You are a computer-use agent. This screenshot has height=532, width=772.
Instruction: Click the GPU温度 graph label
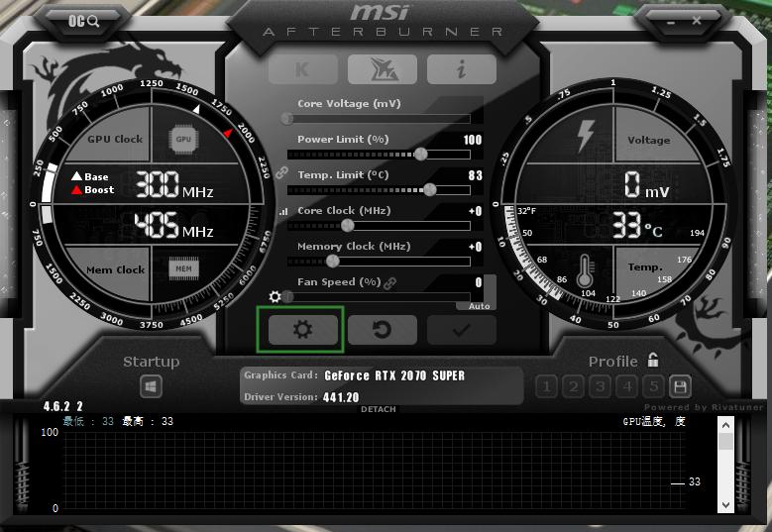point(654,422)
